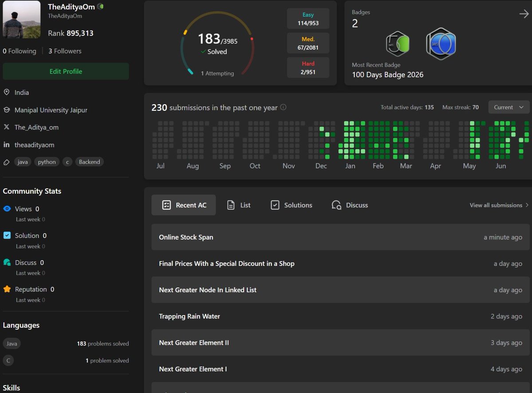Click the C language chip

[x=8, y=361]
